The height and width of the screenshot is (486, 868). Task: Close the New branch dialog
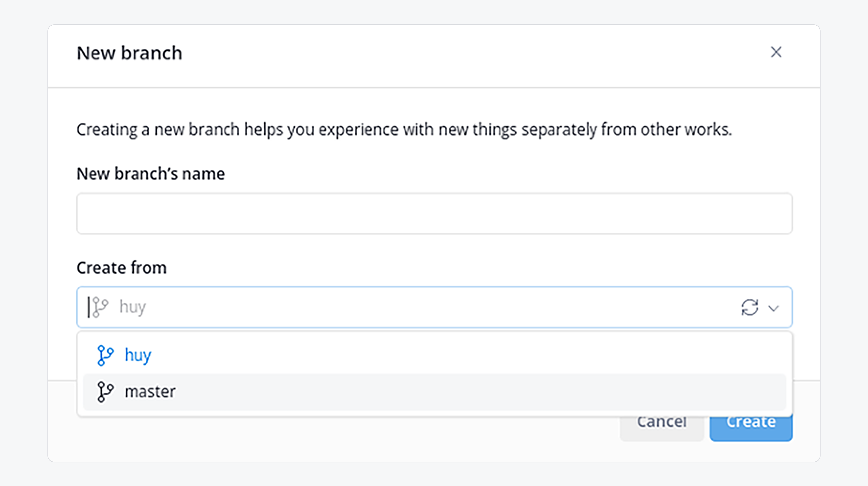tap(776, 52)
